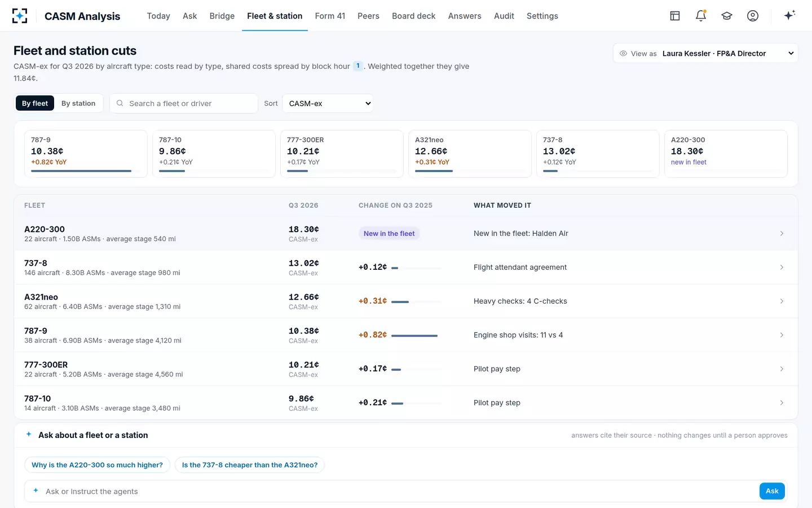Viewport: 812px width, 508px height.
Task: Ask "Is the 737-8 cheaper than the A321neo?"
Action: 250,465
